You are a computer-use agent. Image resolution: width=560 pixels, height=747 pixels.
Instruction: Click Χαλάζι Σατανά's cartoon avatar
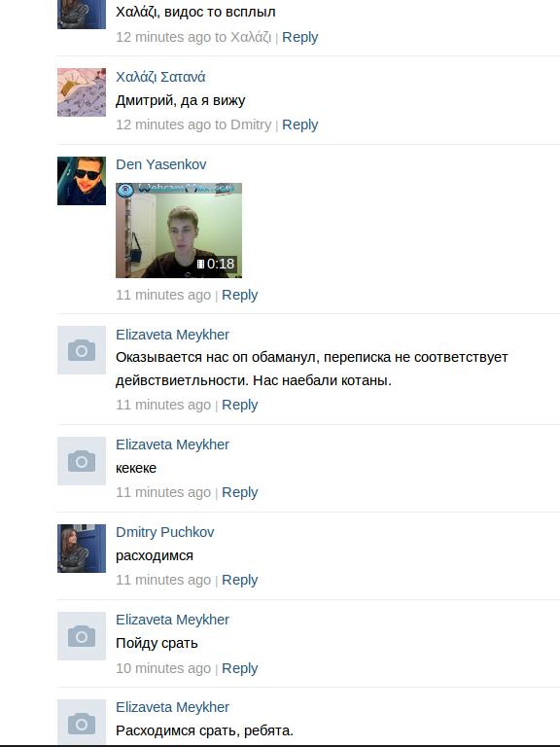tap(82, 92)
